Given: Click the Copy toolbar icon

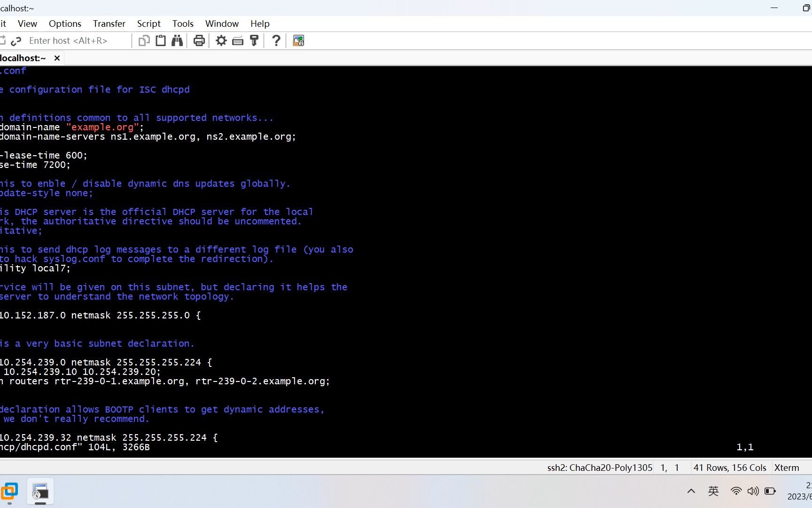Looking at the screenshot, I should (x=144, y=41).
